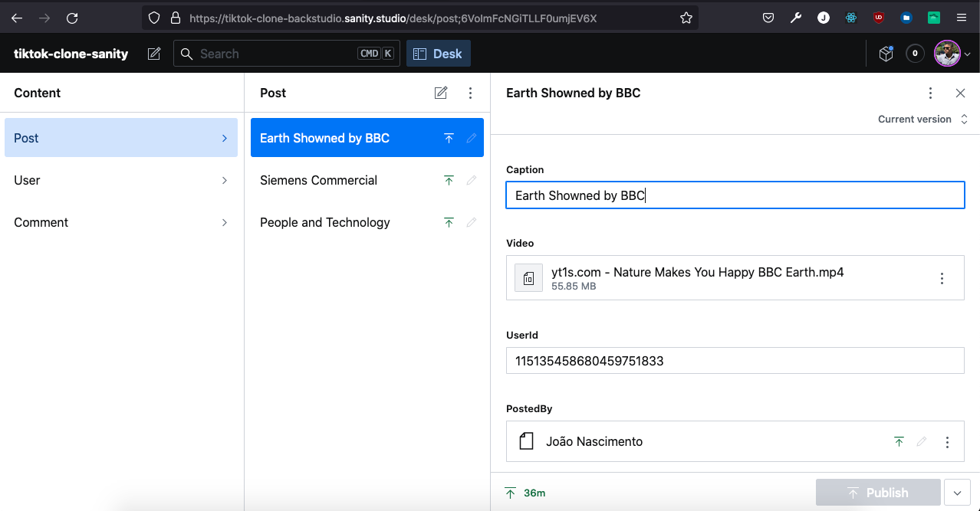Close the Earth Showned by BBC pane
The height and width of the screenshot is (511, 980).
tap(960, 93)
